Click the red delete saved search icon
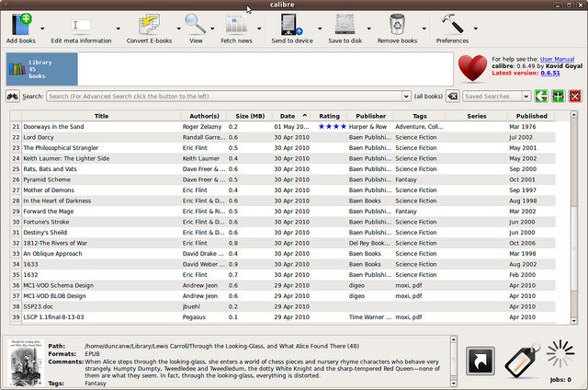 pyautogui.click(x=575, y=97)
